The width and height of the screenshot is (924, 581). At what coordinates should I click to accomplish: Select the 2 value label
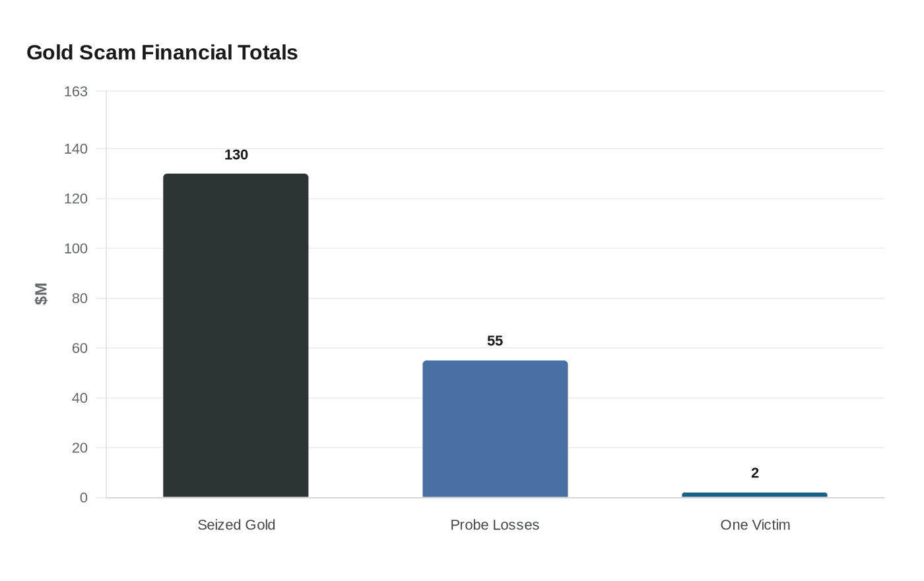click(755, 473)
